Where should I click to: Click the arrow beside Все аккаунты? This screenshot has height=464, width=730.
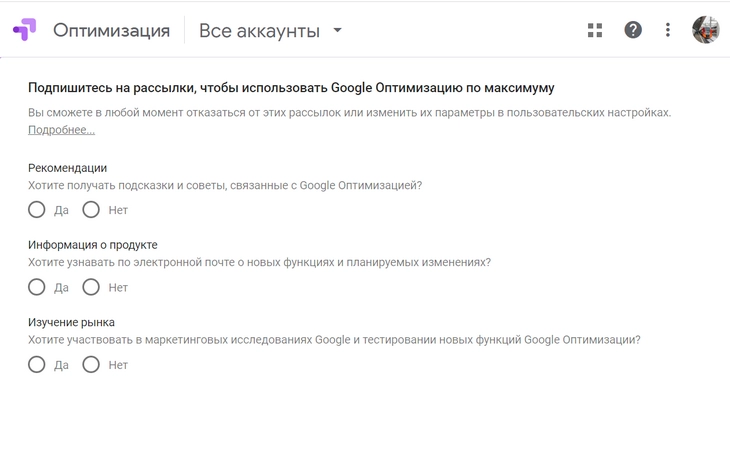(x=337, y=30)
